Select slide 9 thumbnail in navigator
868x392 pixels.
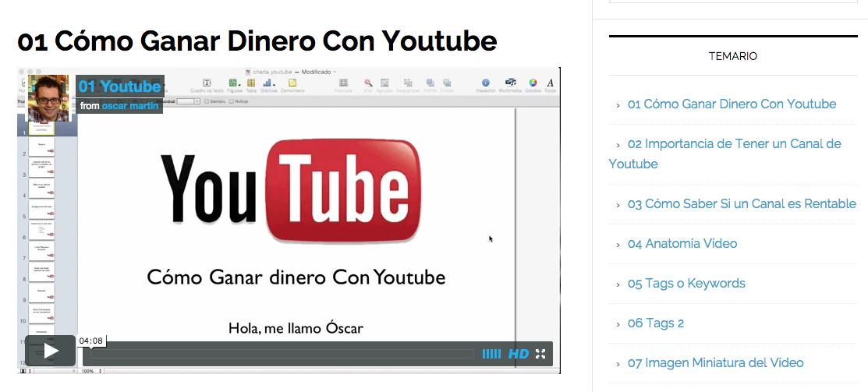42,294
